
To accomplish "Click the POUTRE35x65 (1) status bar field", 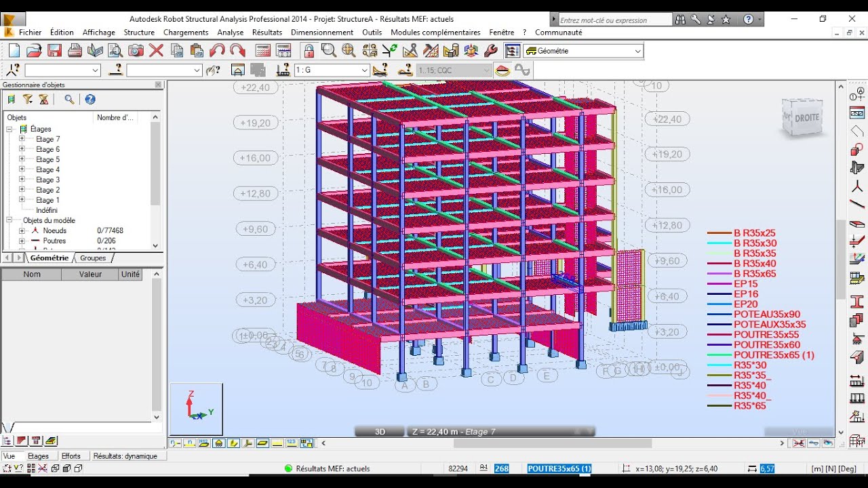I will (559, 468).
